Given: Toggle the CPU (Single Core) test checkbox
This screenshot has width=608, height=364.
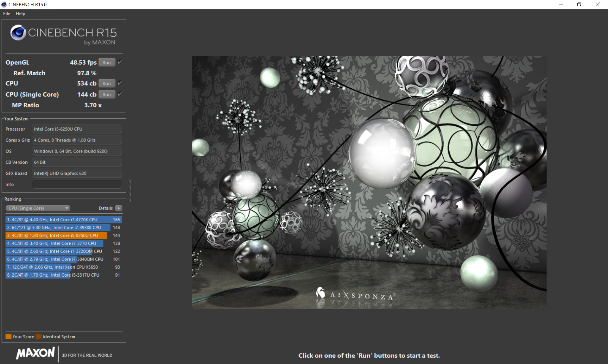Looking at the screenshot, I should tap(120, 94).
